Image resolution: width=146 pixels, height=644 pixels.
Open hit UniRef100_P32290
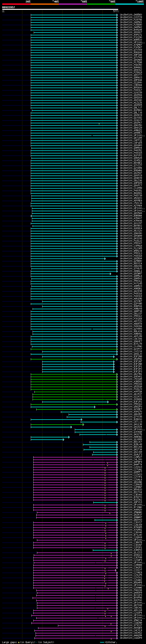131,37
